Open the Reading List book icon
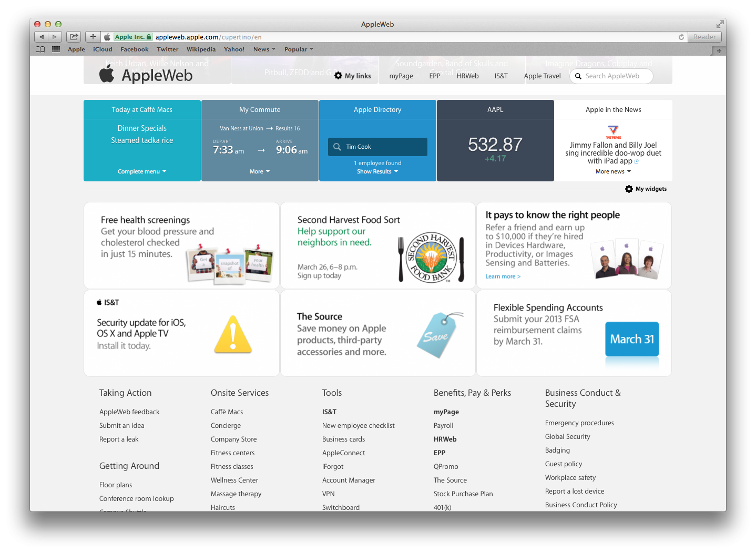The width and height of the screenshot is (756, 553). click(40, 49)
